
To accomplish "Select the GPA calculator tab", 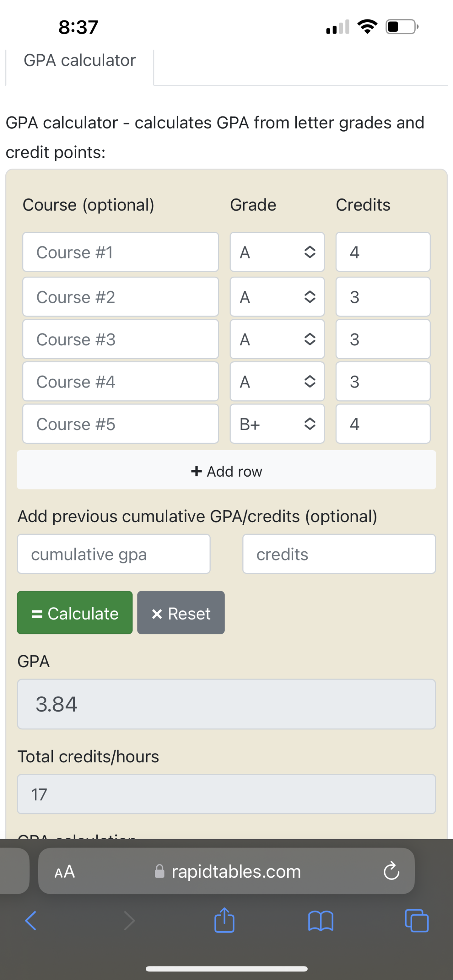I will tap(80, 61).
